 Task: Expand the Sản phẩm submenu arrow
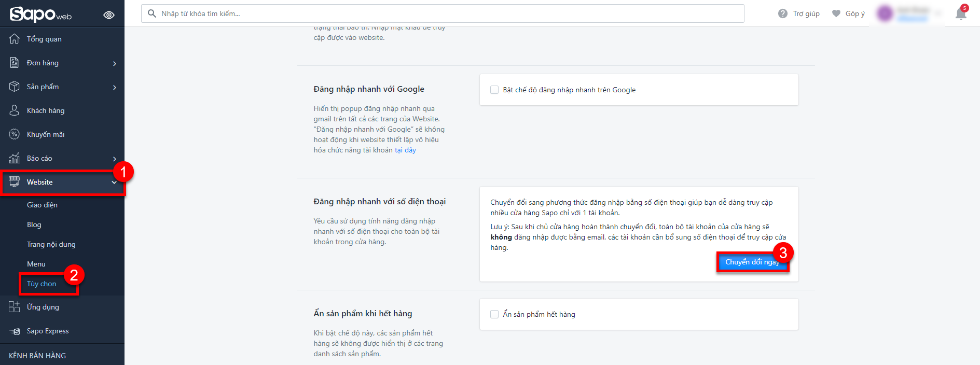(x=115, y=87)
